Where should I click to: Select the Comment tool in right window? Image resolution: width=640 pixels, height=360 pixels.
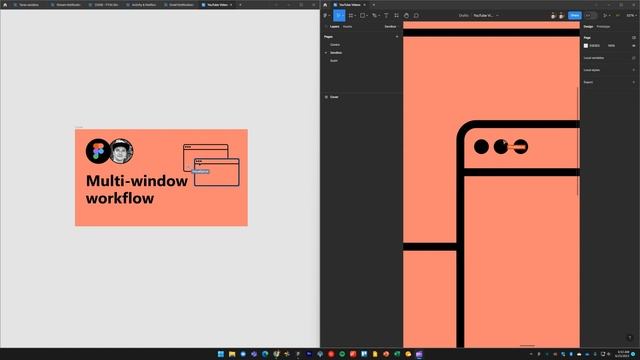[416, 16]
